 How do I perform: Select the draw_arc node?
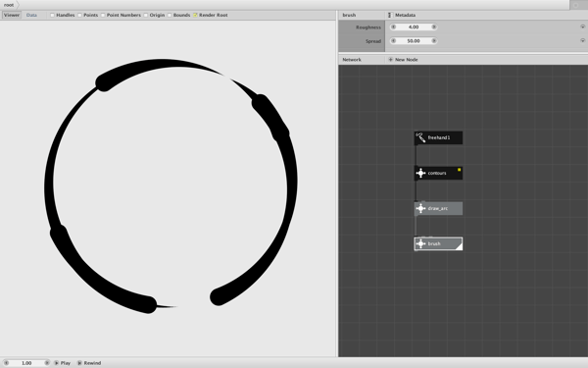point(438,208)
